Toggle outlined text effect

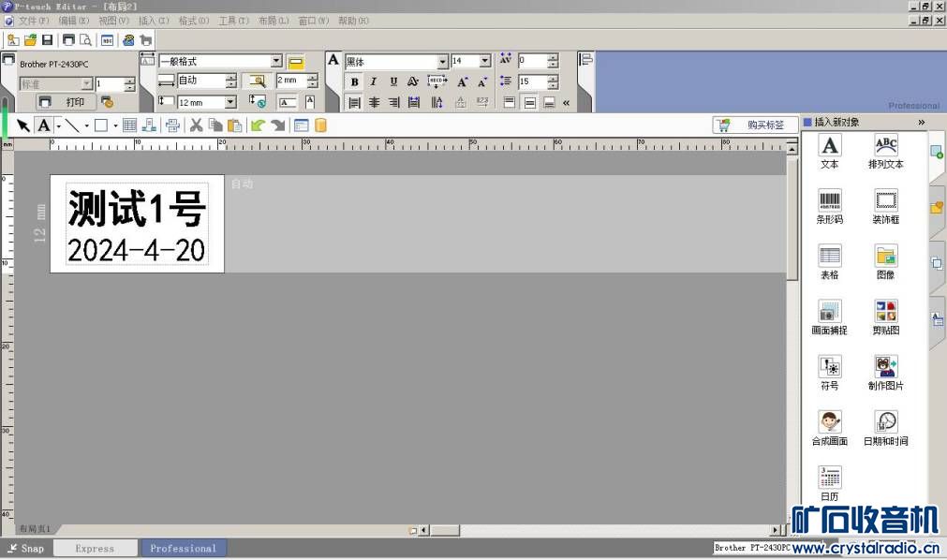click(412, 81)
